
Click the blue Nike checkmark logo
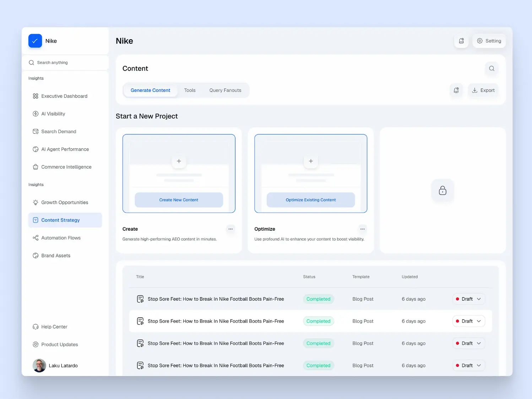pos(35,41)
